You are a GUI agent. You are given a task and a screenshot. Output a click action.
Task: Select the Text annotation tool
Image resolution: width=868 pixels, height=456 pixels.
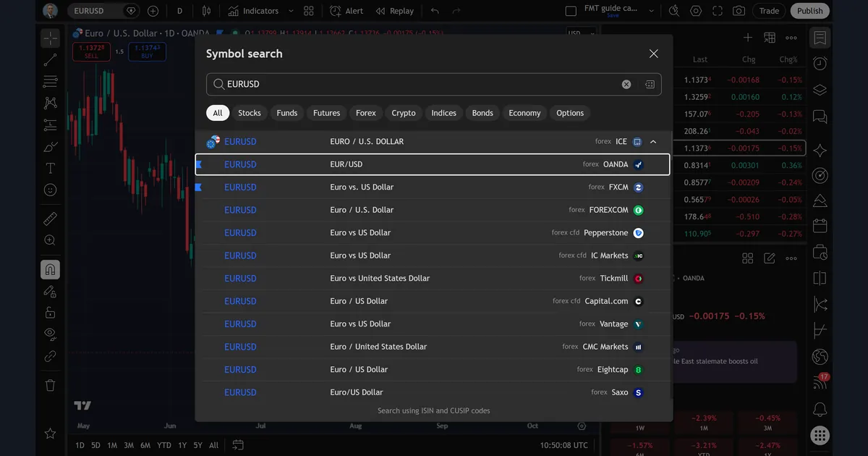pos(50,168)
